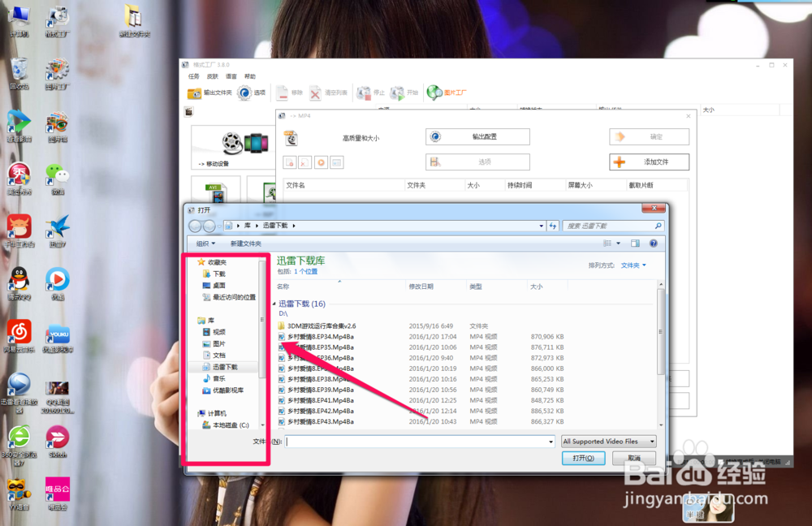
Task: Change 排列方式 sort by 文件夹 dropdown
Action: pos(633,265)
